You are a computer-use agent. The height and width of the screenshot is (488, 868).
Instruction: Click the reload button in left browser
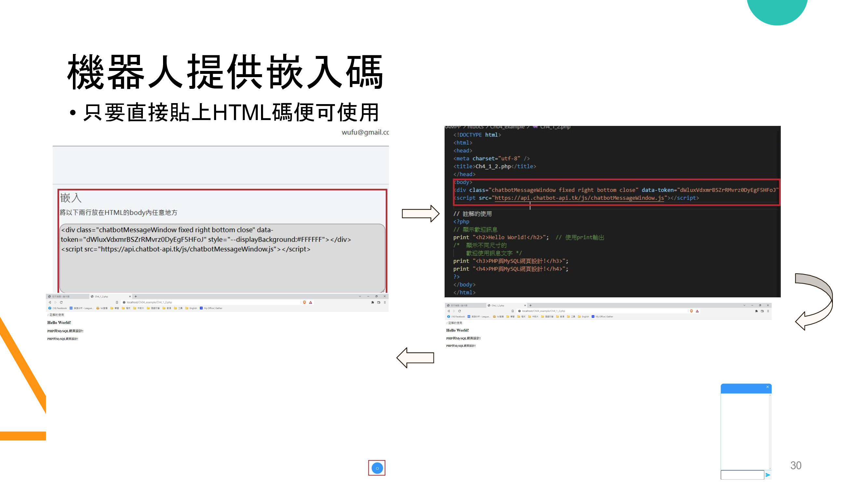click(x=61, y=303)
